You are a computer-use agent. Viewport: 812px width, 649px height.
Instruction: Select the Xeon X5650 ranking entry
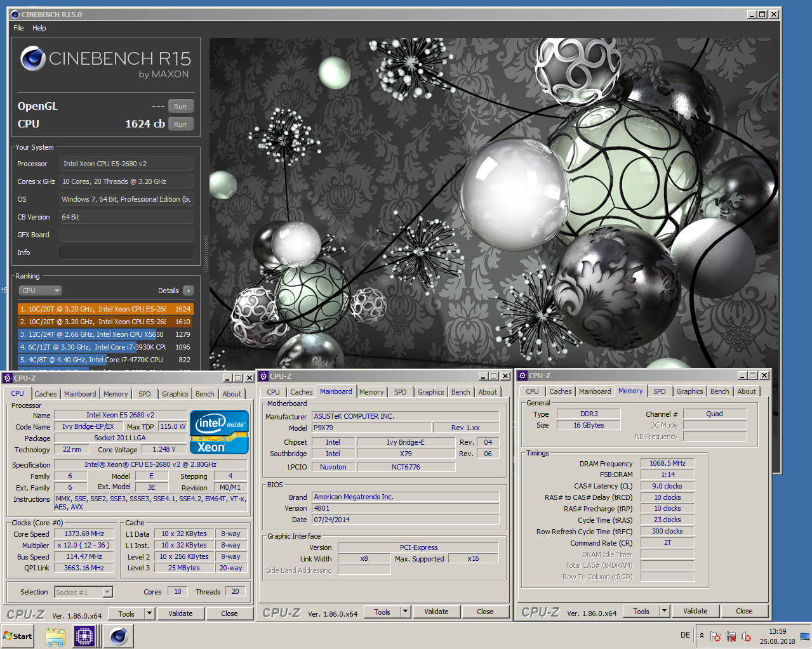pyautogui.click(x=105, y=334)
